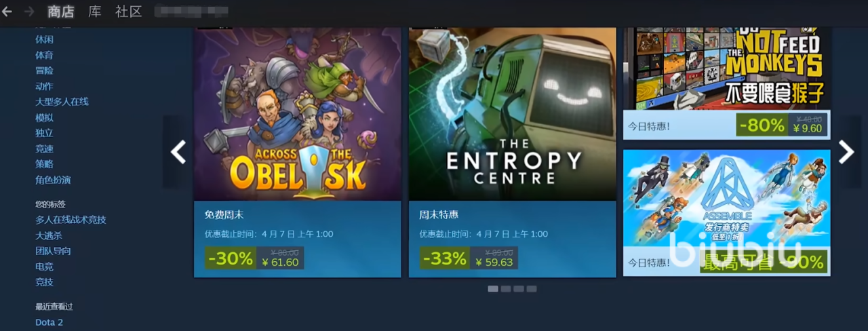Open The Entropy Centre game artwork

512,114
